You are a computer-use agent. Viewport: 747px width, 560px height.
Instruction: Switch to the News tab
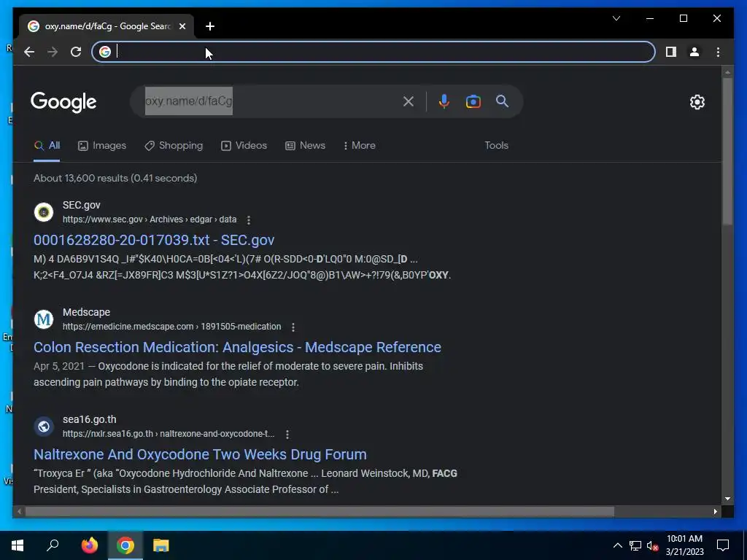click(x=305, y=146)
